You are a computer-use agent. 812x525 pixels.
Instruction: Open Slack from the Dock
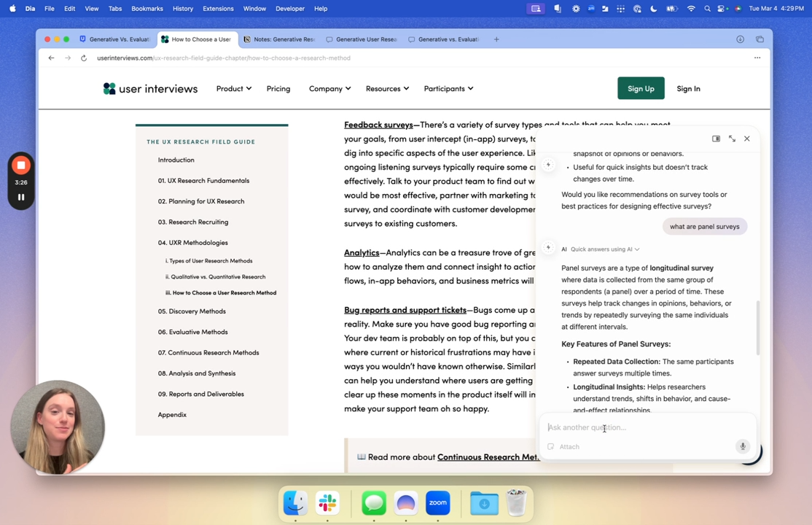(x=327, y=503)
